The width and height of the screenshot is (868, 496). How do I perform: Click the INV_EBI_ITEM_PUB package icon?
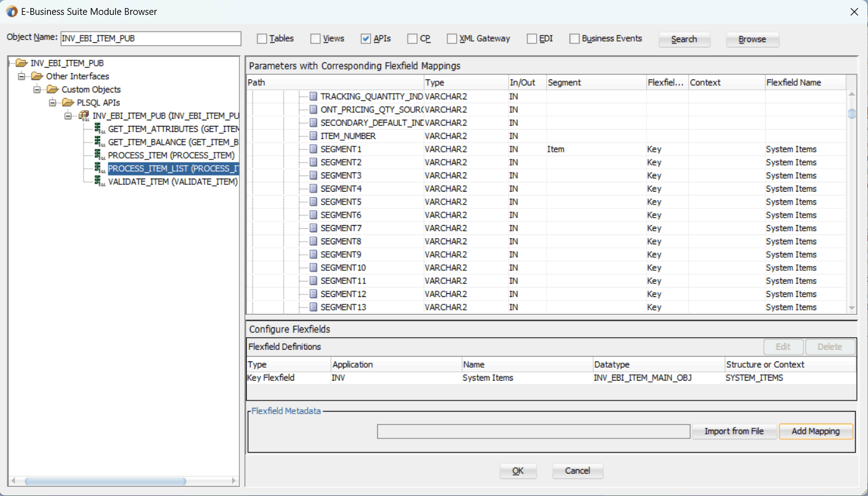click(x=84, y=116)
